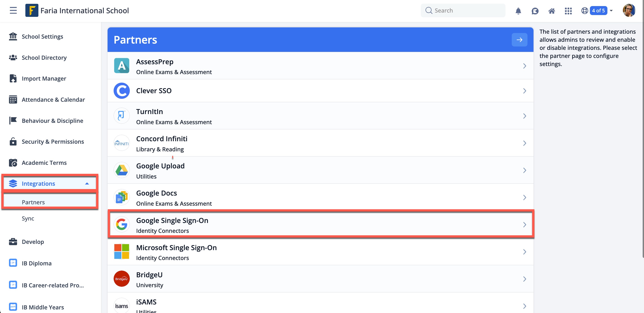Open the user profile avatar
The height and width of the screenshot is (313, 644).
point(629,11)
